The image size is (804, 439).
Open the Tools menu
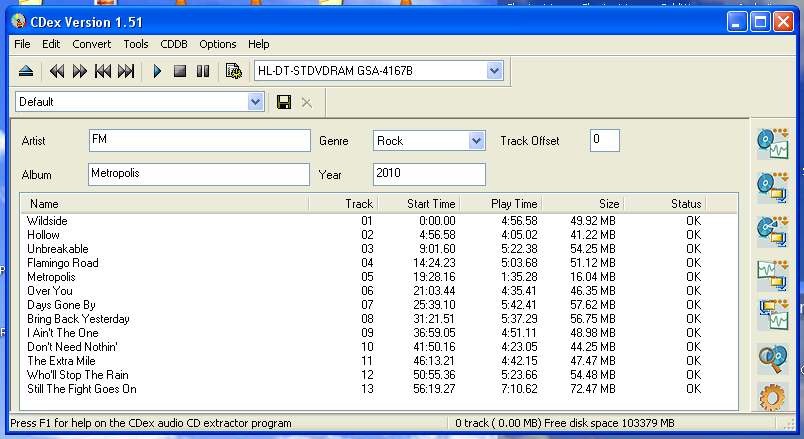(136, 44)
